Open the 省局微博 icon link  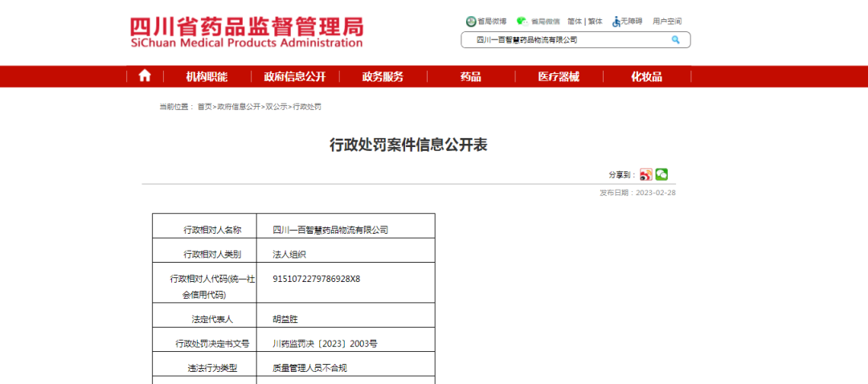tap(471, 22)
